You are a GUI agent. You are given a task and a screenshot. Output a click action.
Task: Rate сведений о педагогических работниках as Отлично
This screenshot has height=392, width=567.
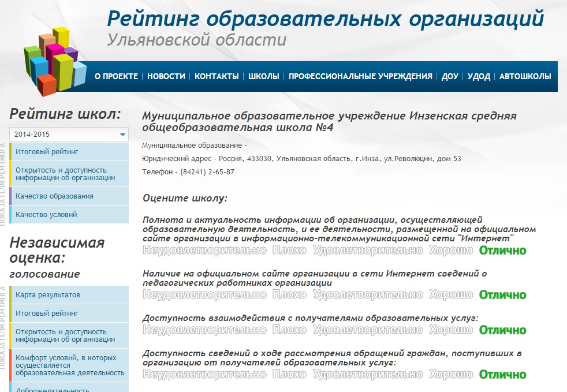pos(503,295)
